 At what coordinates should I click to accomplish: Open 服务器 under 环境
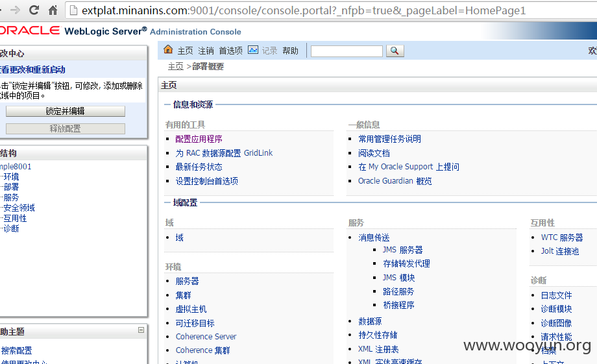187,281
